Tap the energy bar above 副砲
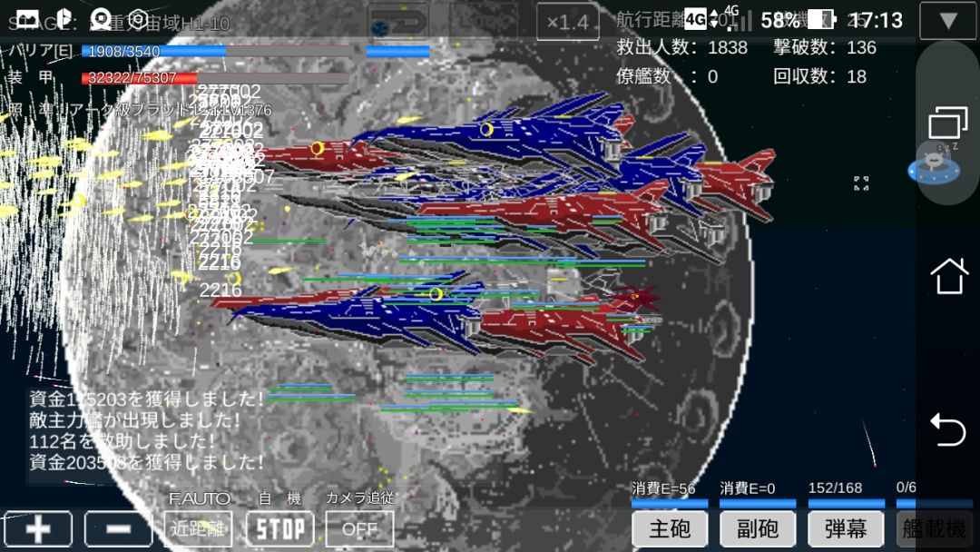The width and height of the screenshot is (980, 552). pyautogui.click(x=758, y=503)
